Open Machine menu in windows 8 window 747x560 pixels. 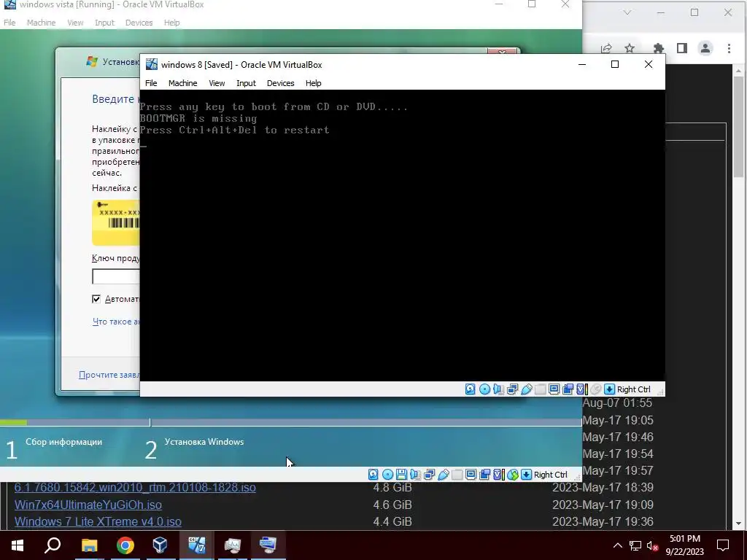click(182, 83)
